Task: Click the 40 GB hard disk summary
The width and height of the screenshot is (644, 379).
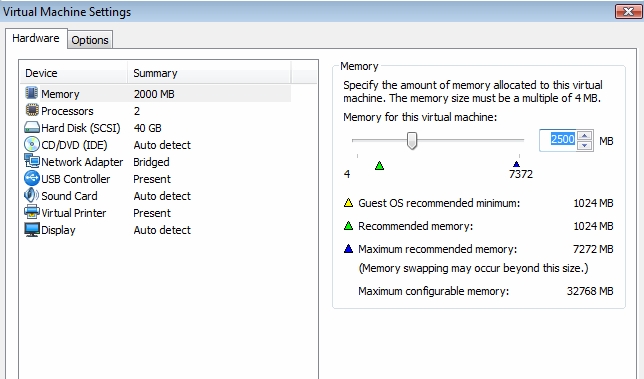Action: coord(147,128)
